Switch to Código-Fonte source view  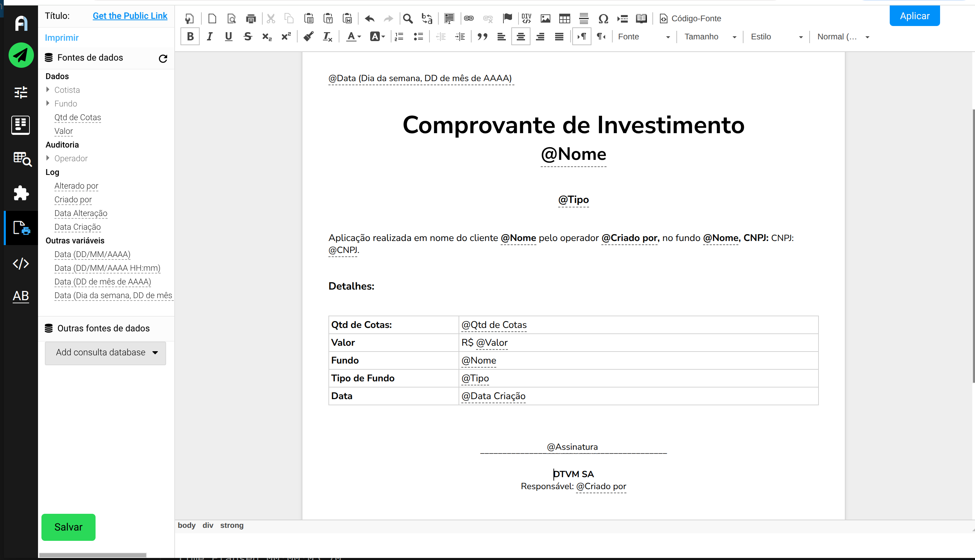[690, 18]
